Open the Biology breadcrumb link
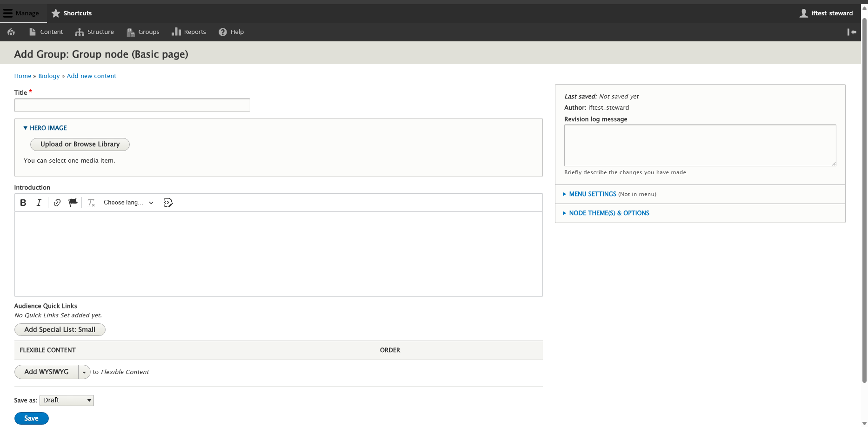 click(48, 76)
